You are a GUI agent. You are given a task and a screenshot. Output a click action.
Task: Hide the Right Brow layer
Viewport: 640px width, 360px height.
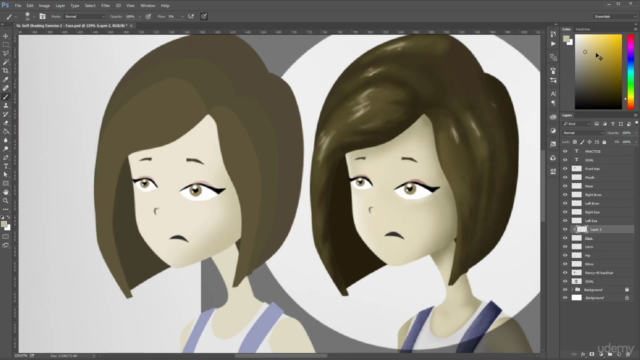tap(565, 195)
